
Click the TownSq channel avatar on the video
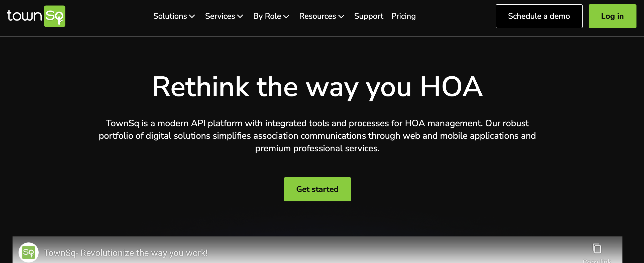[29, 252]
